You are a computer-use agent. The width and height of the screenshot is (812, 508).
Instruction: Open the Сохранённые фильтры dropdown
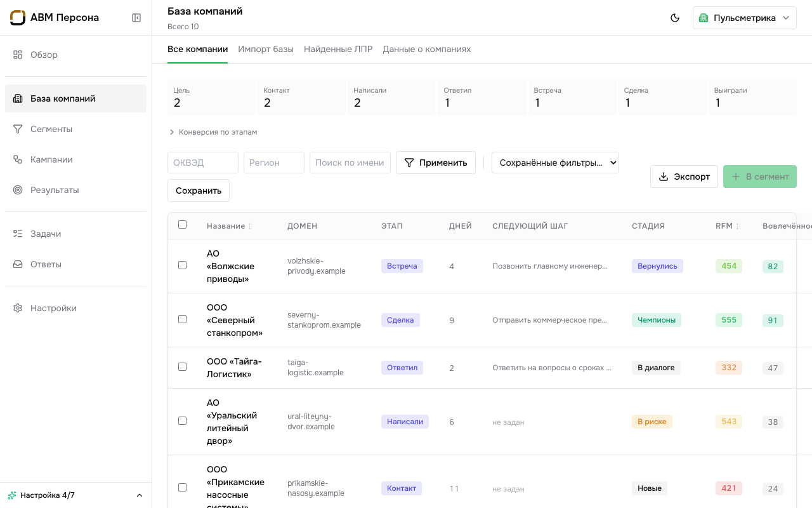click(555, 163)
